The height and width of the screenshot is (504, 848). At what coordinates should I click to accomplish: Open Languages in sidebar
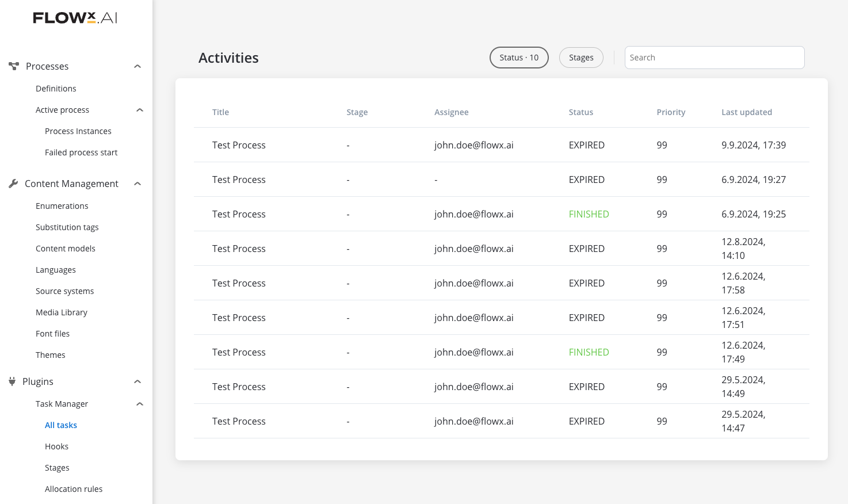pos(56,270)
